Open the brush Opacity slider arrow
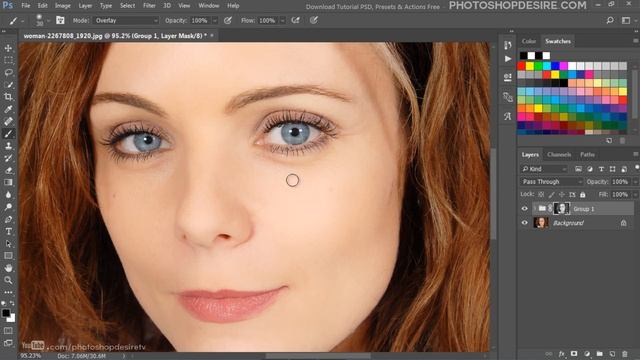640x360 pixels. (x=215, y=20)
